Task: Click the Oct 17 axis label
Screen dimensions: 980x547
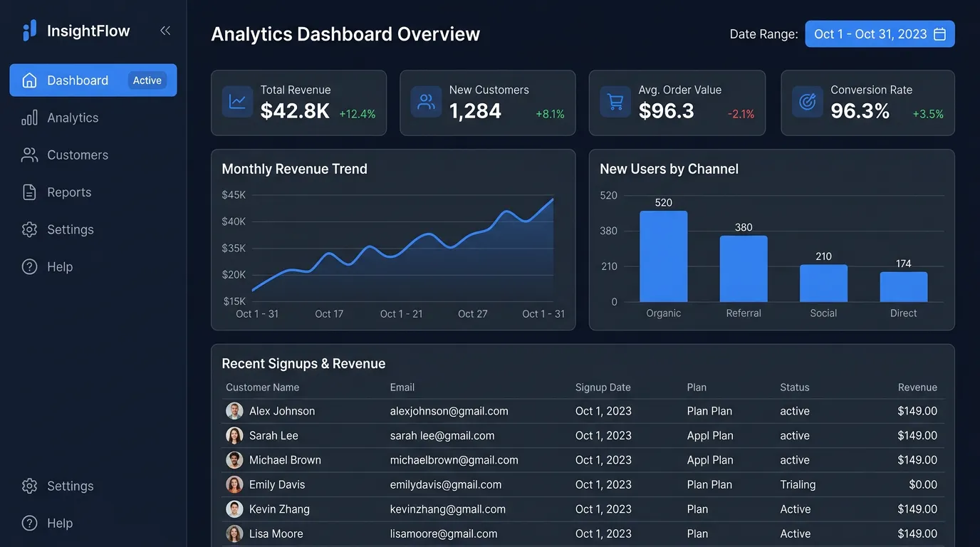Action: pyautogui.click(x=329, y=313)
